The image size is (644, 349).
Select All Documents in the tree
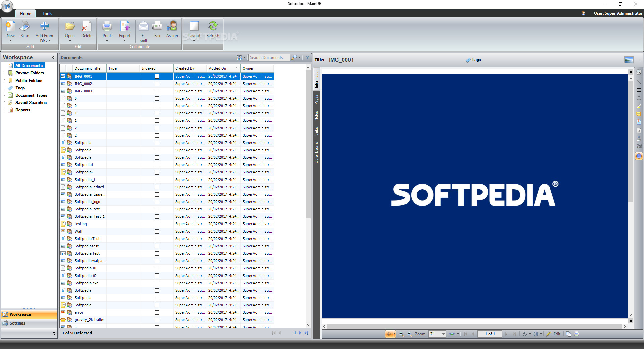coord(29,66)
